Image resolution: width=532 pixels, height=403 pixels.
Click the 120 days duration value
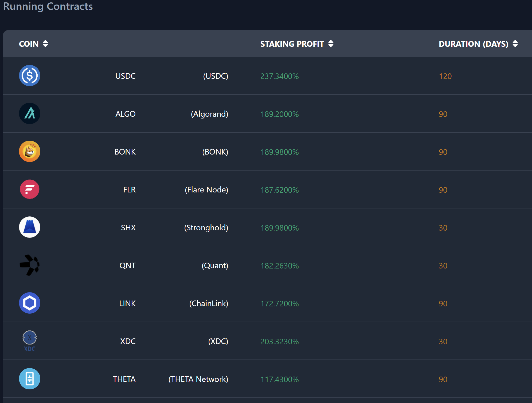pos(445,76)
